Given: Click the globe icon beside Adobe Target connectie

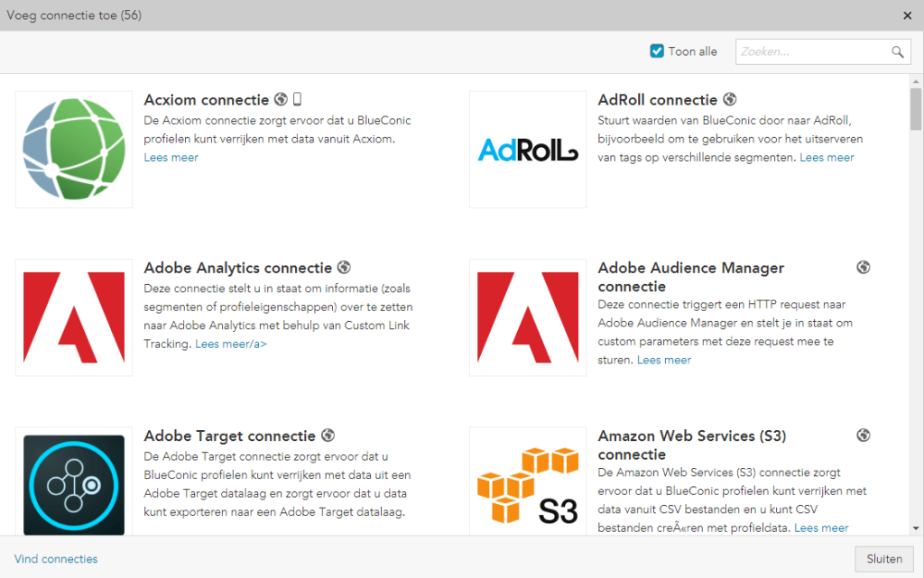Looking at the screenshot, I should click(328, 436).
